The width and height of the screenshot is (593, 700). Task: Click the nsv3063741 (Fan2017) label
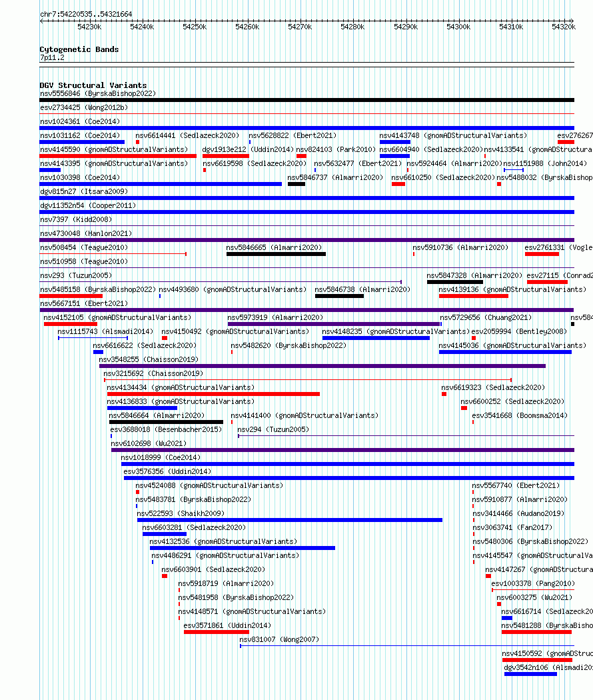pos(512,528)
